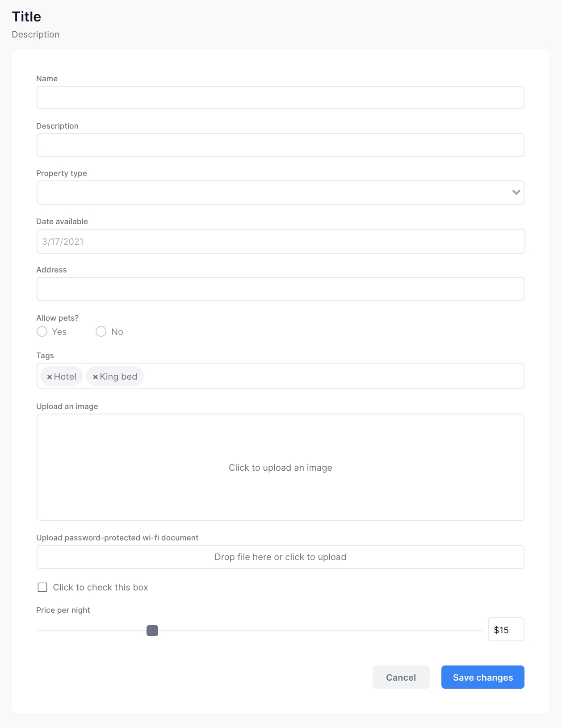562x728 pixels.
Task: Open the Property type dropdown field
Action: point(273,192)
